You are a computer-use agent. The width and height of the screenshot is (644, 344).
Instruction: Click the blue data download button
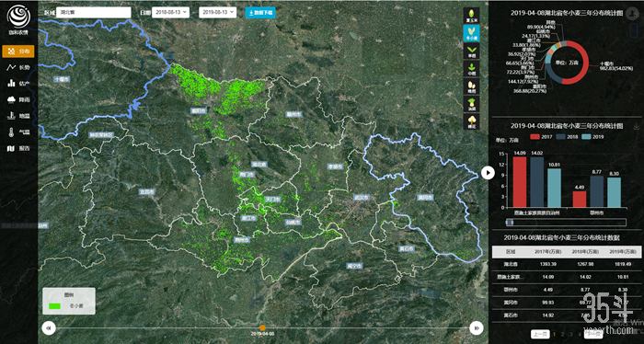[x=260, y=12]
